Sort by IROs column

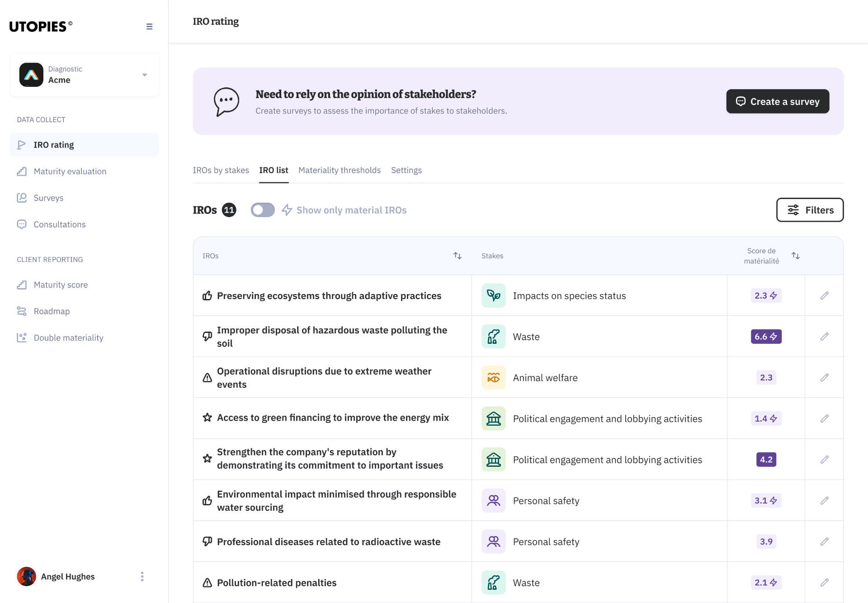(x=457, y=256)
